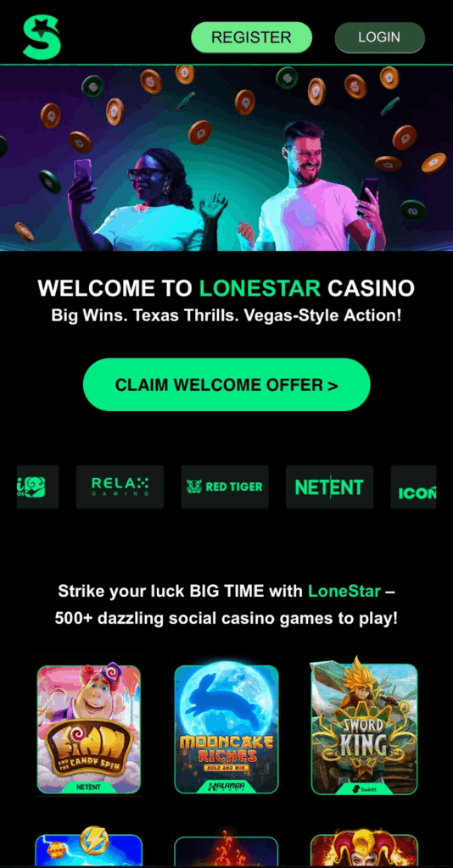Click the hero banner with two players

[x=226, y=159]
